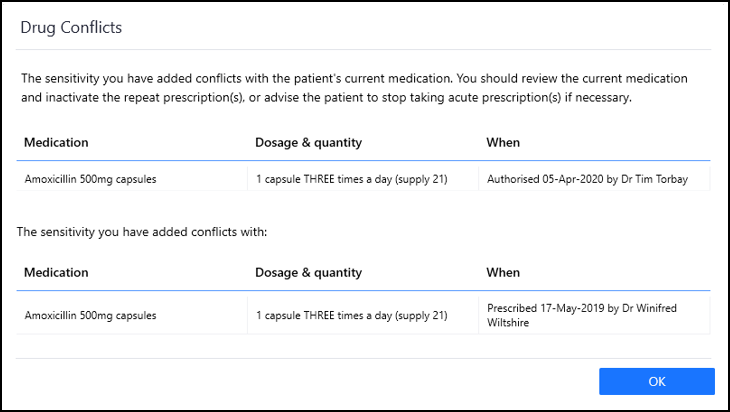730x412 pixels.
Task: Select Amoxicillin 500mg capsules in current medication table
Action: [x=90, y=179]
